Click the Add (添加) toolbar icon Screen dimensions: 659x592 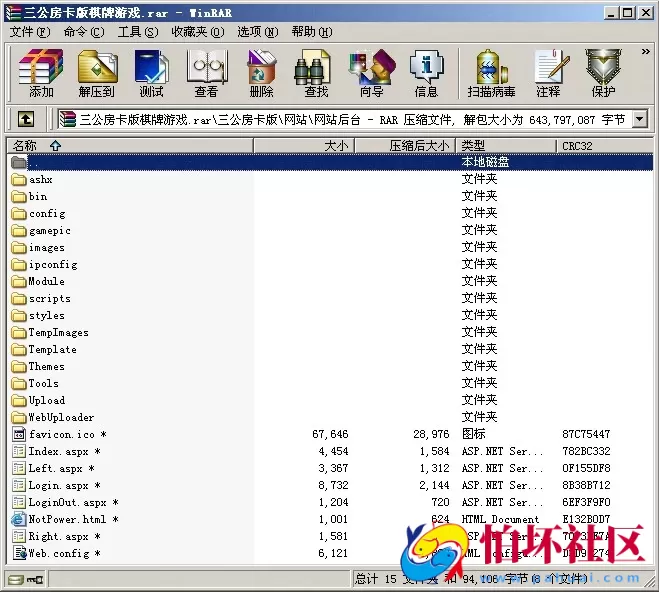(x=41, y=74)
